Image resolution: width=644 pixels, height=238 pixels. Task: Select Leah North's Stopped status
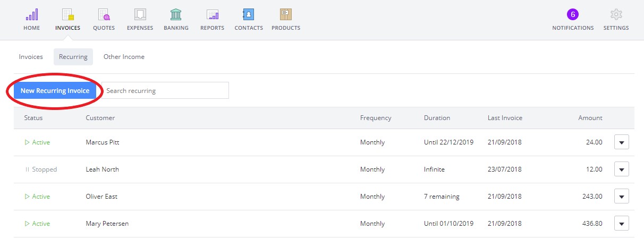pos(41,169)
